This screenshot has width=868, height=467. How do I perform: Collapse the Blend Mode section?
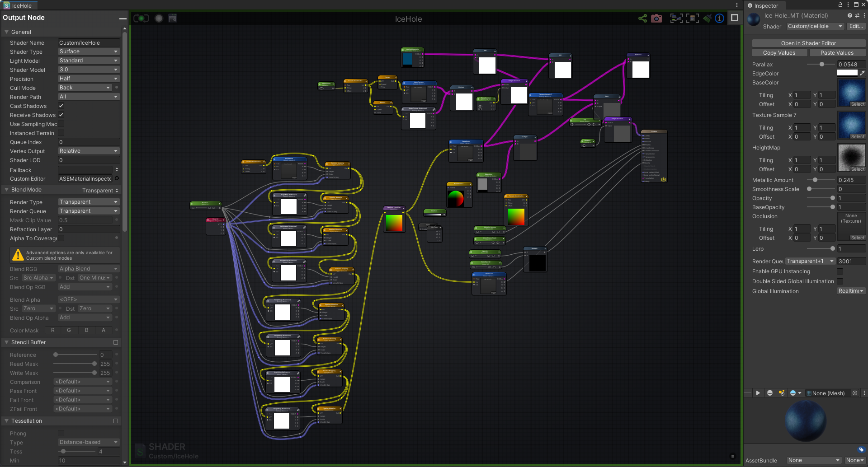[7, 190]
